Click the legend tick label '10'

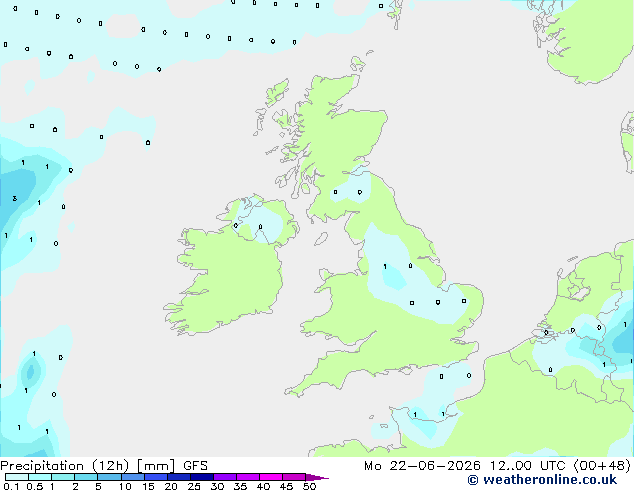click(125, 486)
